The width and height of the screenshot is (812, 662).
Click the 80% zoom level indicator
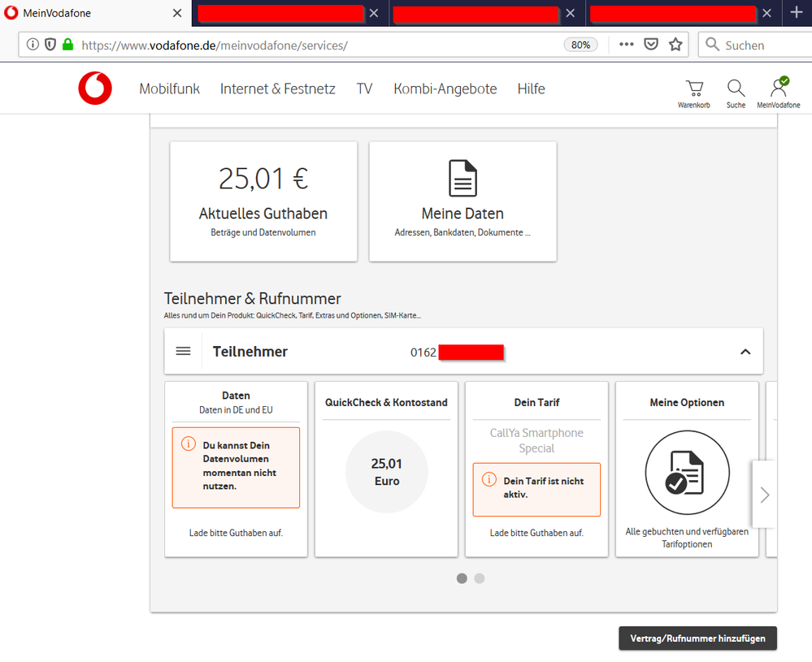[580, 45]
